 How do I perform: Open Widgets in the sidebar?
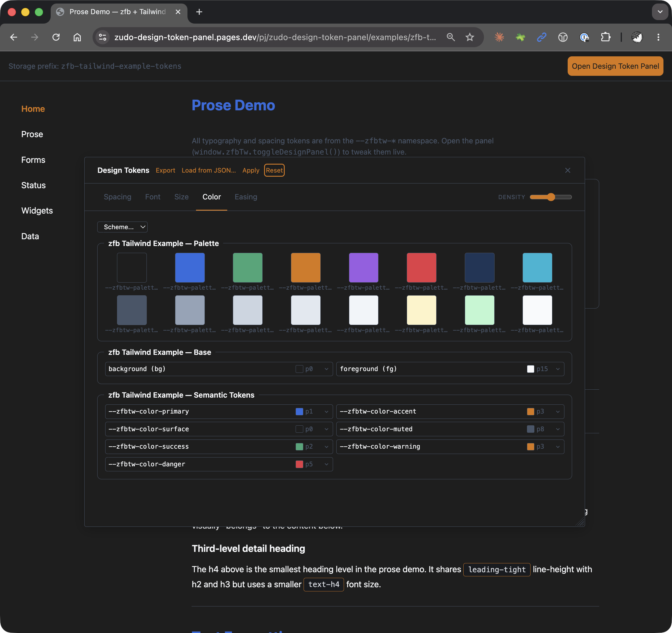(x=37, y=210)
